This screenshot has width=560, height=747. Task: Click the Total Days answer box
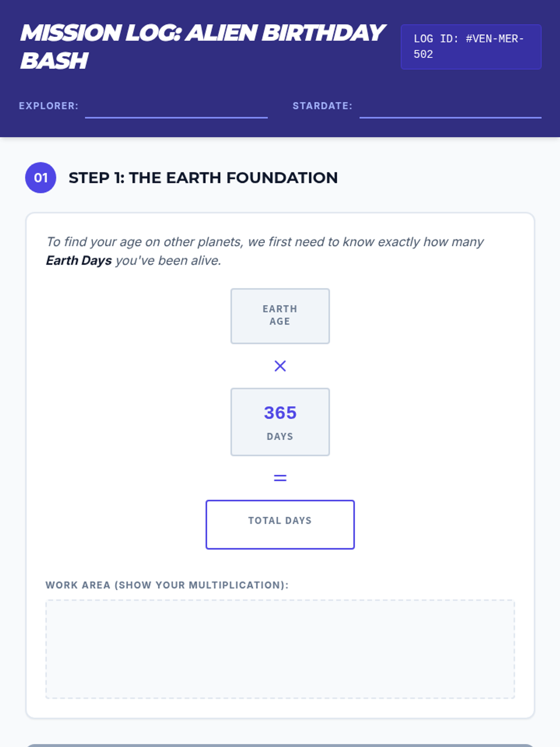pos(280,525)
